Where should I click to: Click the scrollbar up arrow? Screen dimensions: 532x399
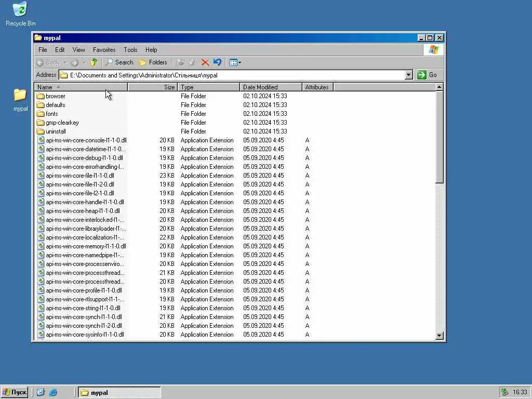click(x=440, y=87)
